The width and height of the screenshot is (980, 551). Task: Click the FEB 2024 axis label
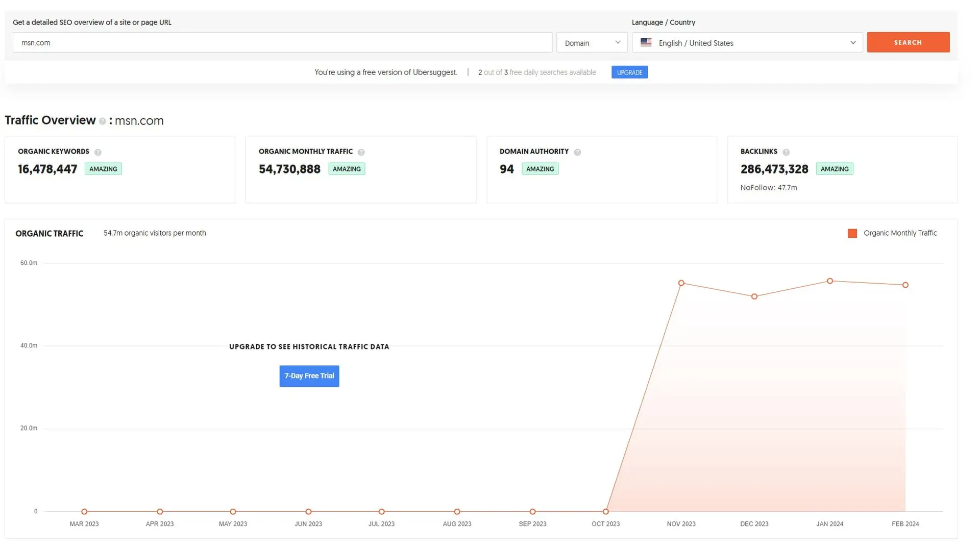pyautogui.click(x=905, y=524)
